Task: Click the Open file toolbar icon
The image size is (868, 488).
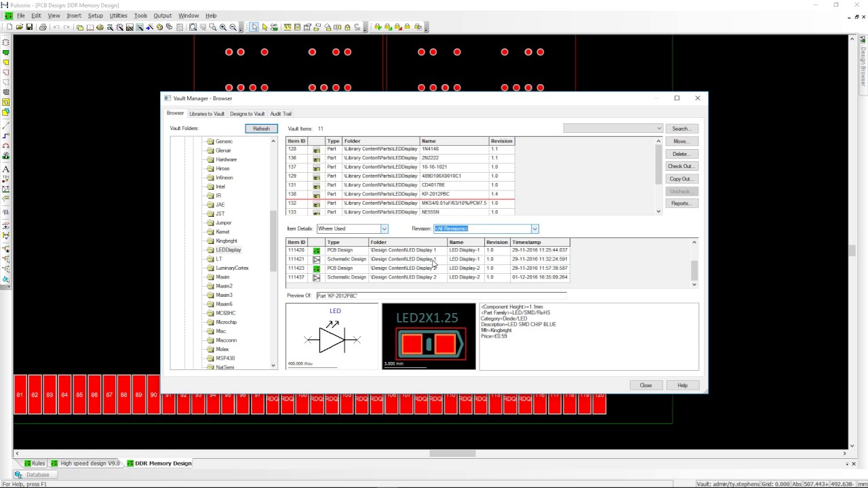Action: point(19,27)
